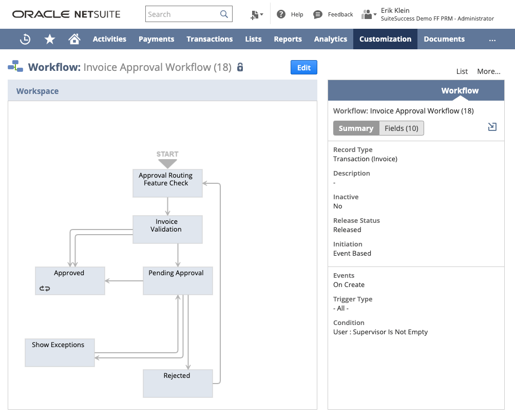The image size is (515, 420).
Task: Click the search magnifier icon
Action: pyautogui.click(x=224, y=14)
